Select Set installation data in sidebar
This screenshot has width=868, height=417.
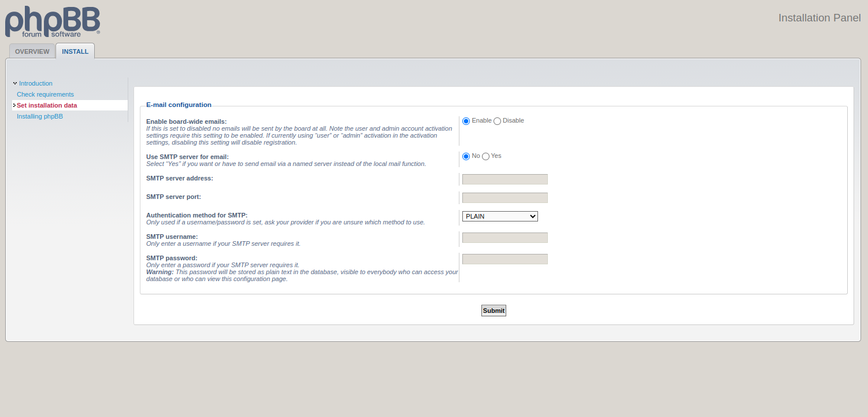[x=47, y=105]
